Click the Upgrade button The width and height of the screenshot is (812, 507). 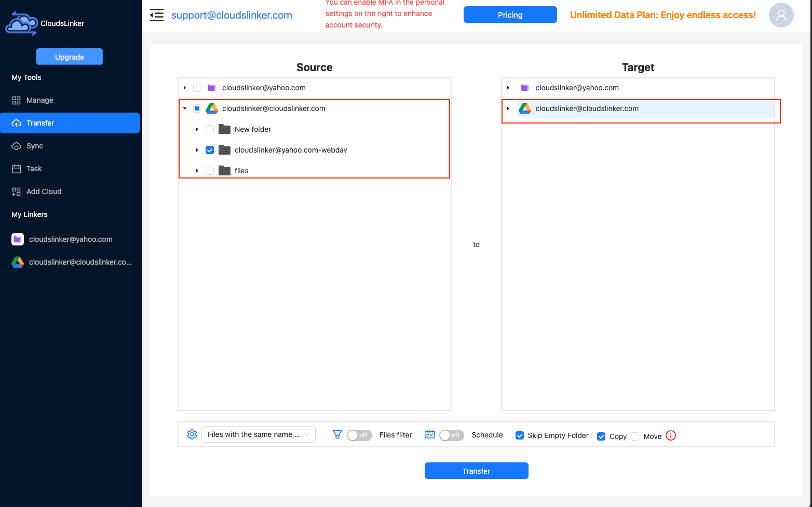pos(70,57)
